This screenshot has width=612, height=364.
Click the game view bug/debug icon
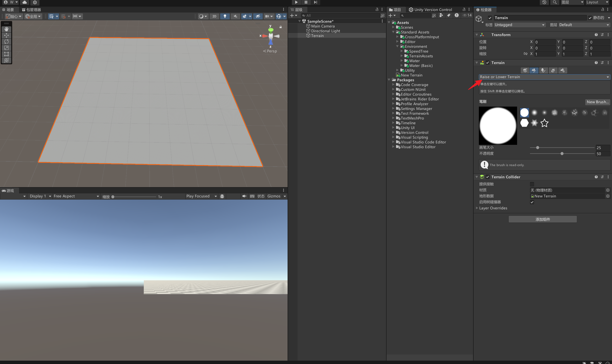[222, 196]
